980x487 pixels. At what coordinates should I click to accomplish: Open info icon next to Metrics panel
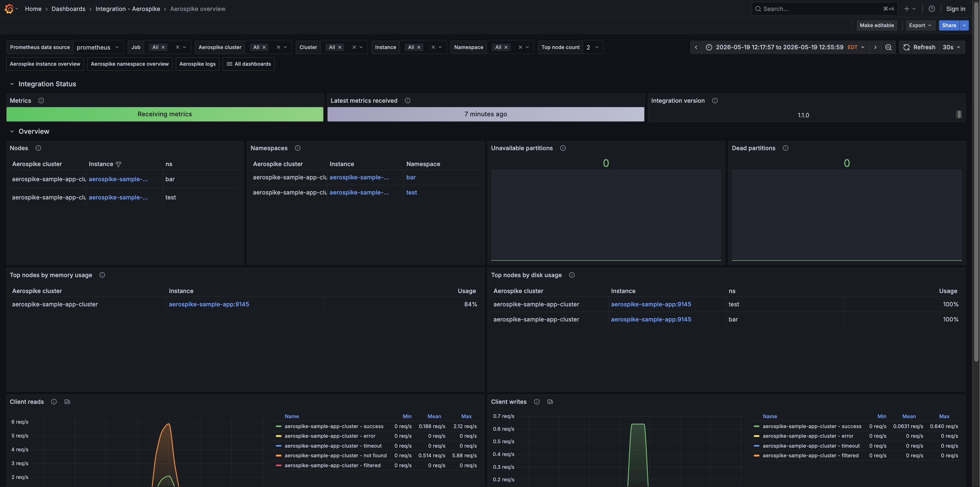(41, 100)
